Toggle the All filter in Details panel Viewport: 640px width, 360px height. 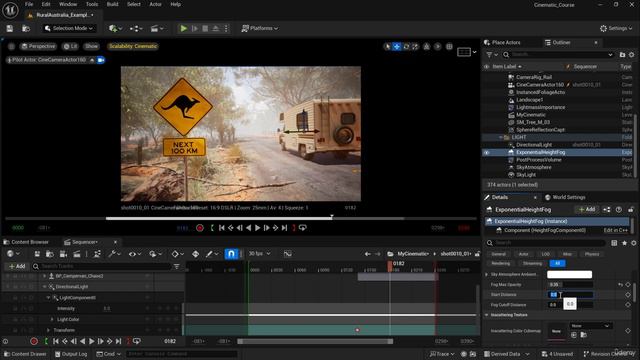tap(557, 263)
